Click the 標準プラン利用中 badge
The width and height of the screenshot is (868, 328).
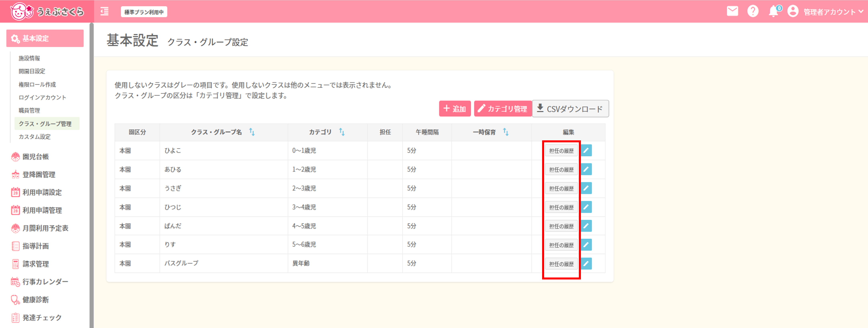[x=144, y=12]
